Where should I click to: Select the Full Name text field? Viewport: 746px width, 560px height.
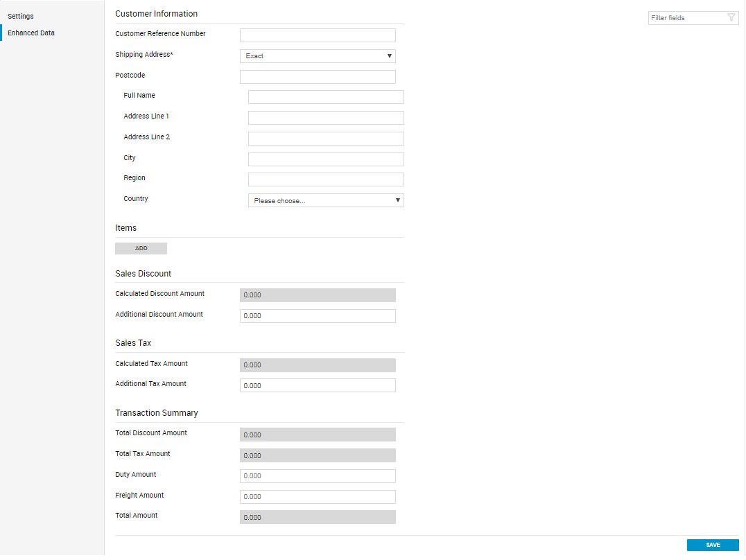click(326, 97)
